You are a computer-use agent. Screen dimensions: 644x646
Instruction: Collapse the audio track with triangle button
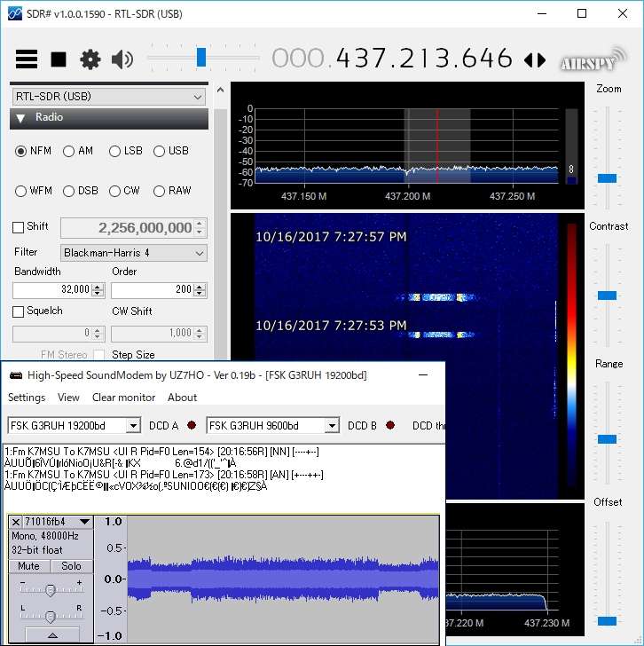click(51, 635)
